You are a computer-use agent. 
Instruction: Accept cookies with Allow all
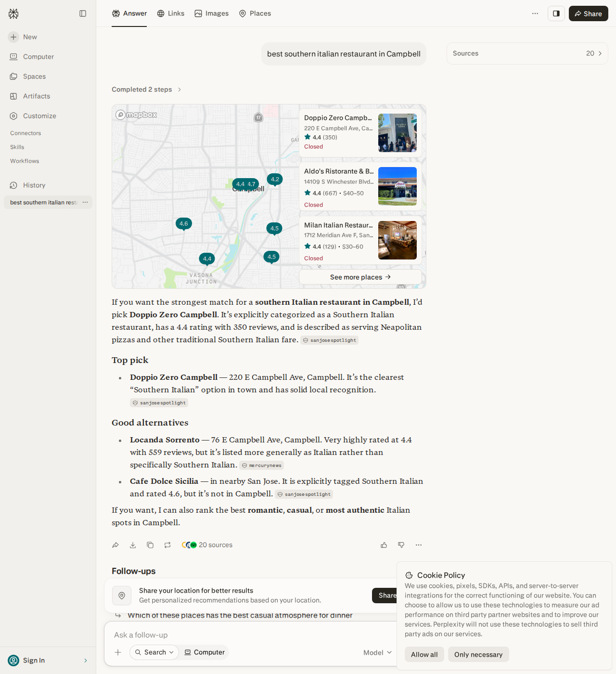424,654
